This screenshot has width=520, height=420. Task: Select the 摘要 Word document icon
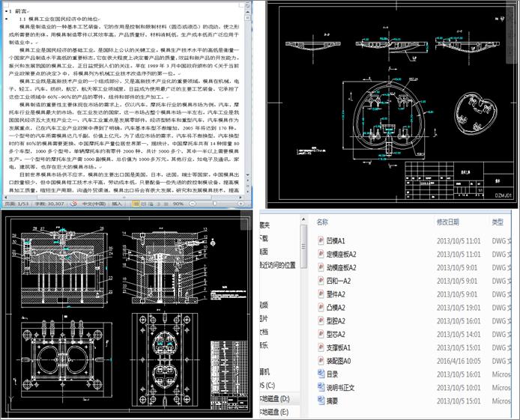point(321,401)
